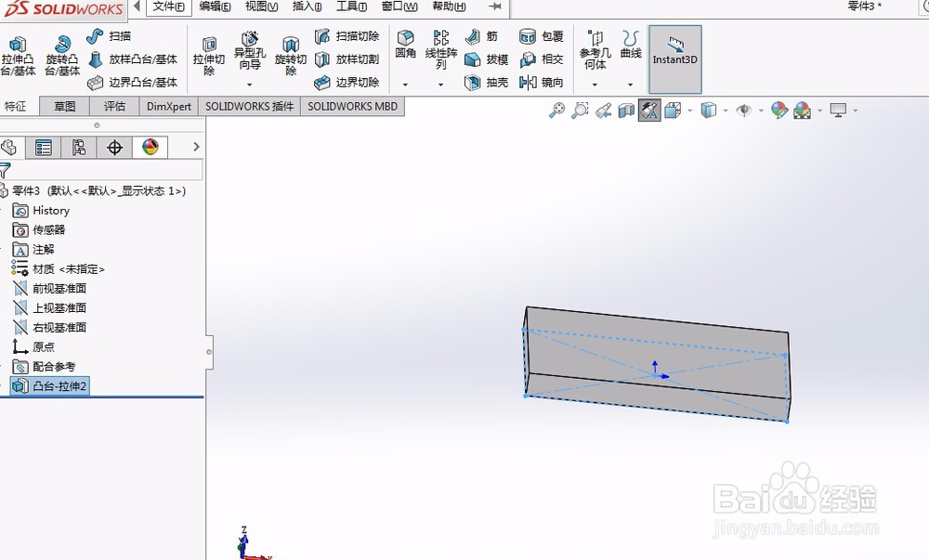Screen dimensions: 929x560
Task: Switch to the Sketch (草图) tab
Action: [65, 107]
